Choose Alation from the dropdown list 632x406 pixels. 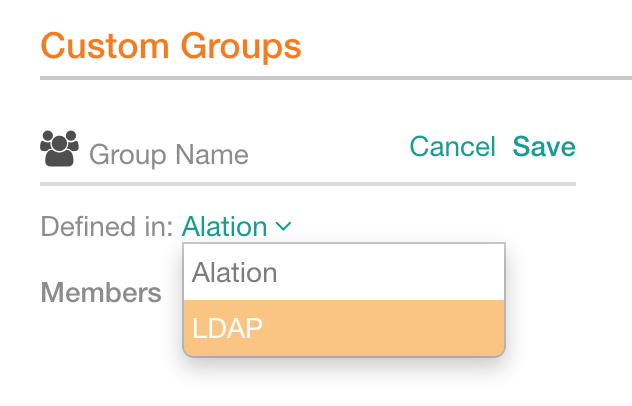pyautogui.click(x=344, y=272)
